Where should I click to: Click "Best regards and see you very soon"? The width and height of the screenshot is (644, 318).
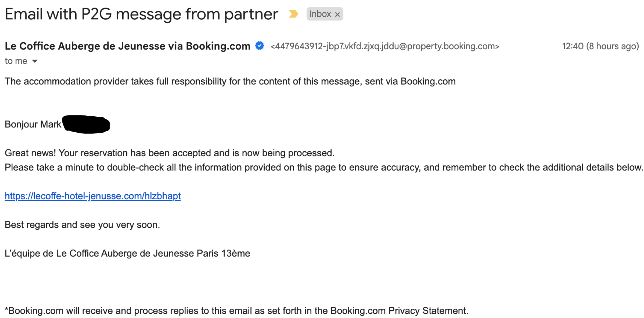(x=82, y=225)
